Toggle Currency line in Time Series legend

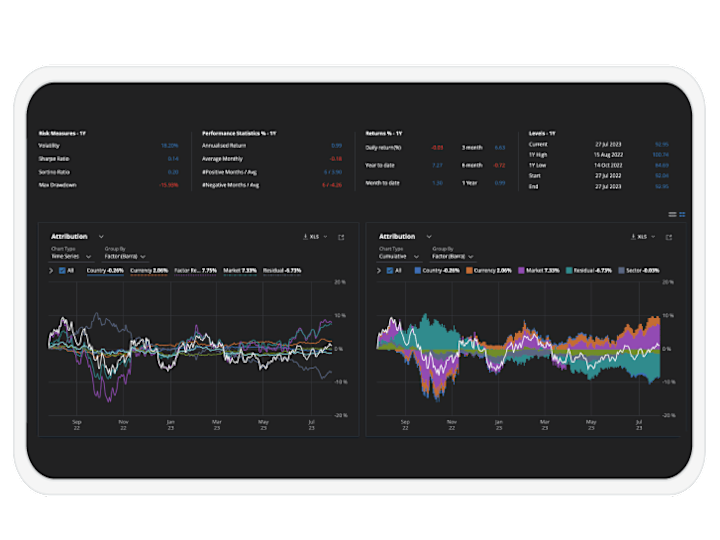point(149,271)
